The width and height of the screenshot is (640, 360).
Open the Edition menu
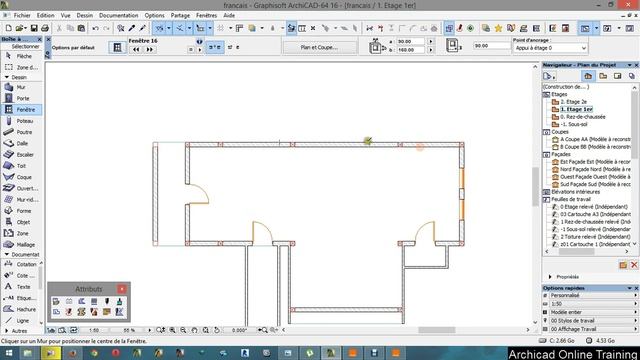coord(45,15)
